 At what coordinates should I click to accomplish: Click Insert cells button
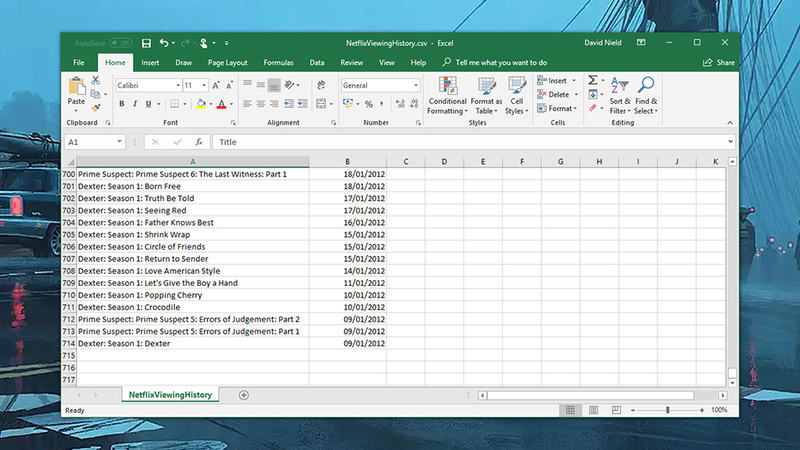[557, 81]
